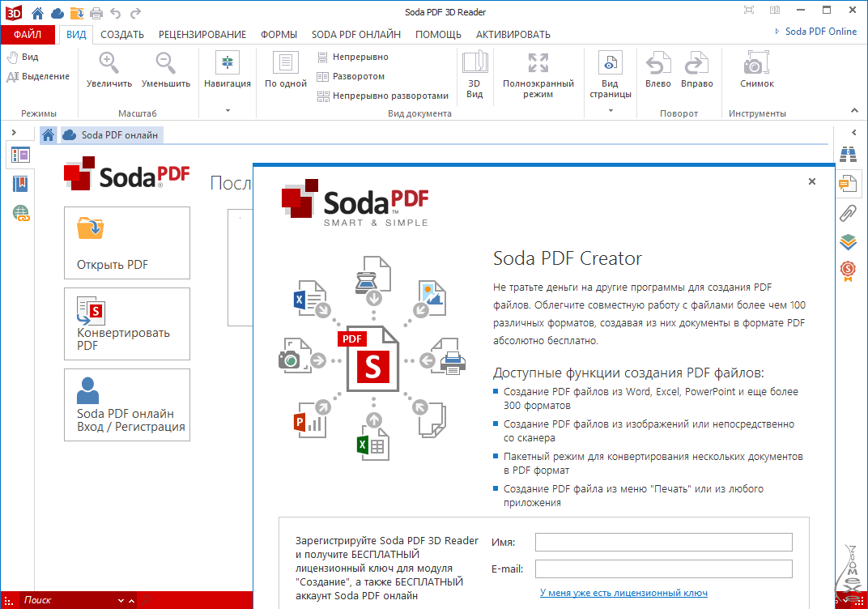The image size is (868, 609).
Task: Select Непрерывно continuous view
Action: (353, 57)
